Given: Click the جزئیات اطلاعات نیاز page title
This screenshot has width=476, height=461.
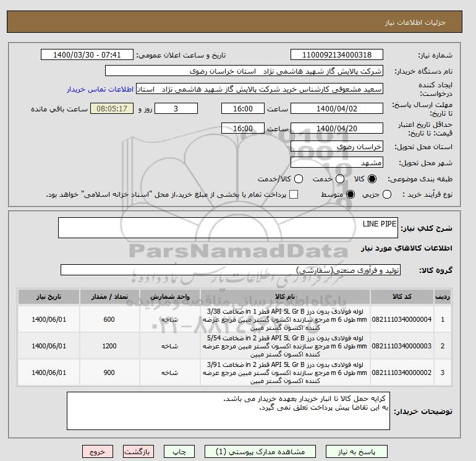Looking at the screenshot, I should click(415, 22).
